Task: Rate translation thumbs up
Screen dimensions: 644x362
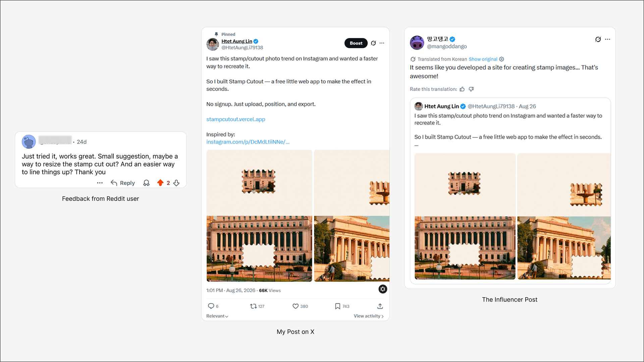Action: click(462, 89)
